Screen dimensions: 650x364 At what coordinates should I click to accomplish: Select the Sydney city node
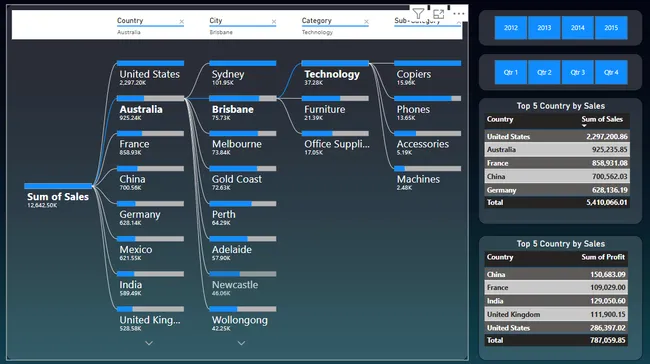click(x=243, y=73)
